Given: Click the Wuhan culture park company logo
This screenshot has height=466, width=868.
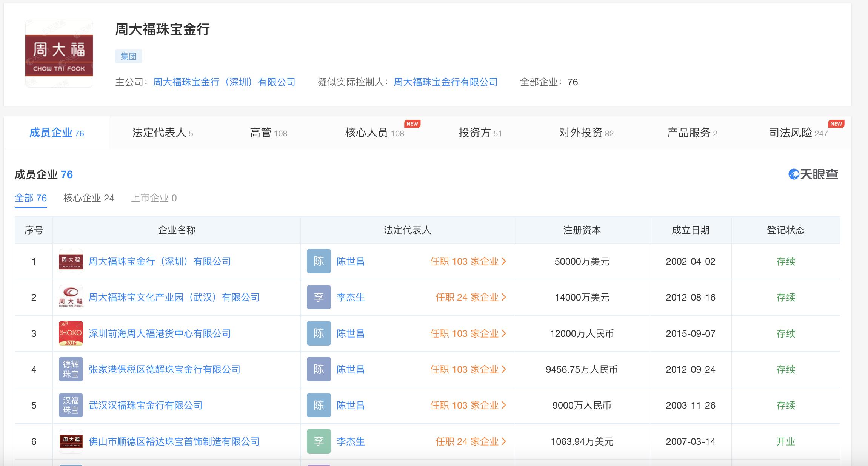Looking at the screenshot, I should click(x=71, y=297).
